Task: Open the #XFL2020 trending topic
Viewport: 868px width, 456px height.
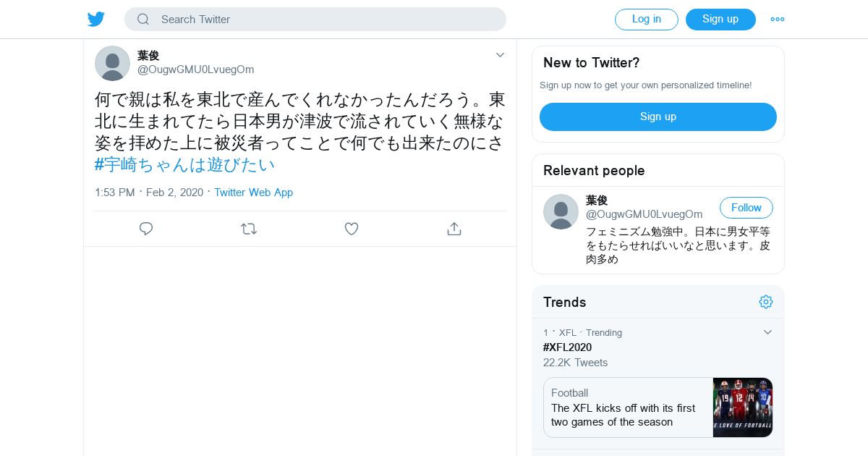Action: point(568,347)
